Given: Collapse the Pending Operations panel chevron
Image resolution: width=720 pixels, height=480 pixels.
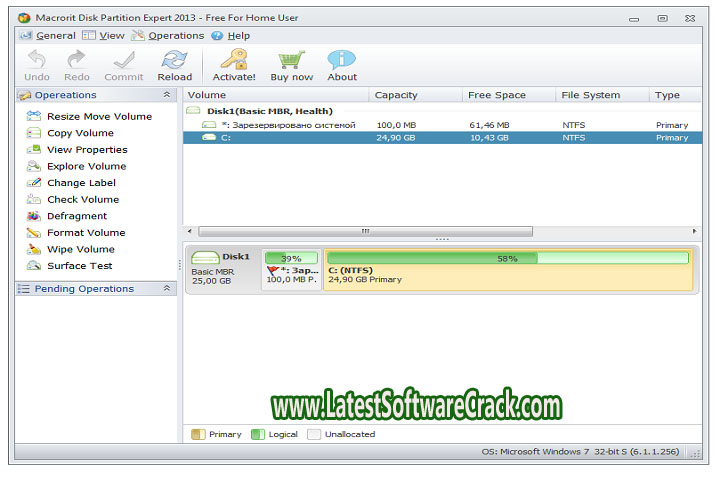Looking at the screenshot, I should click(x=167, y=288).
